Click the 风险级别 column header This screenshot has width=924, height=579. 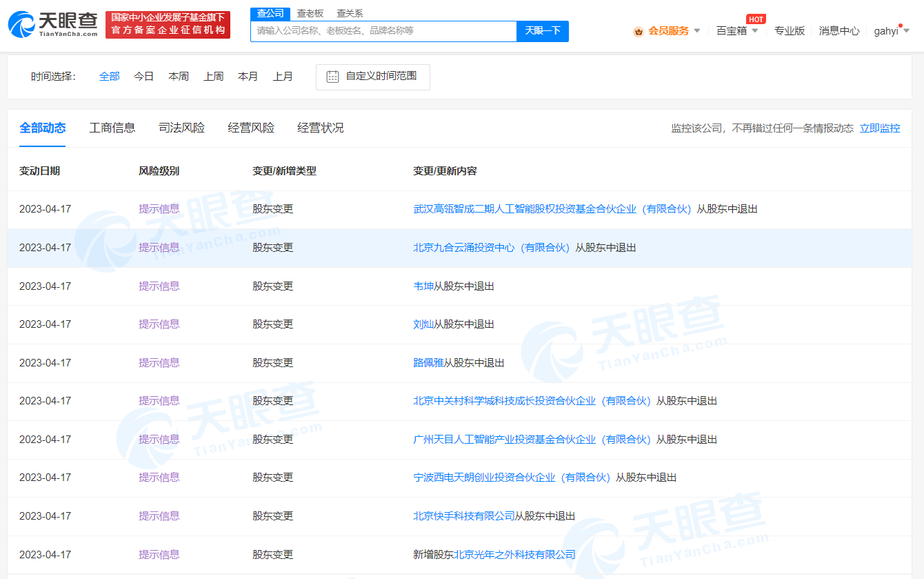pyautogui.click(x=159, y=171)
